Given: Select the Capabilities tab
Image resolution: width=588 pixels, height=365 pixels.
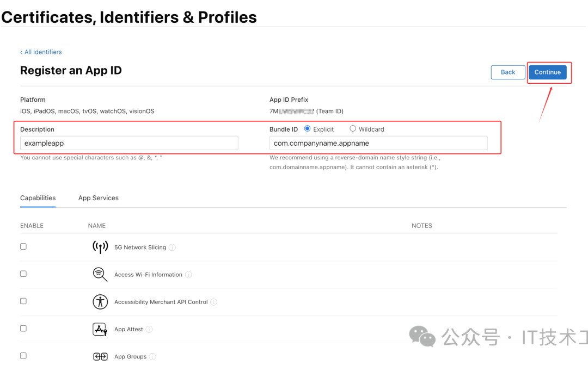Looking at the screenshot, I should 38,198.
